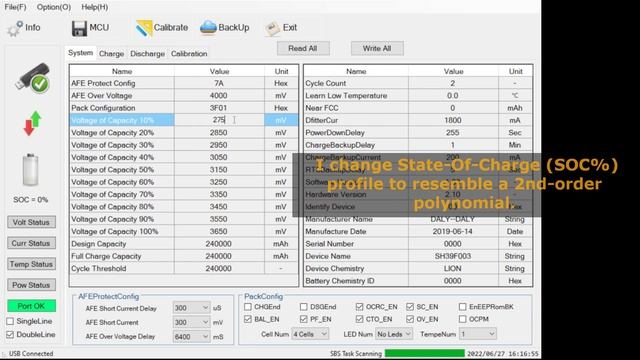Open AFE Short Current mV dropdown

click(191, 322)
